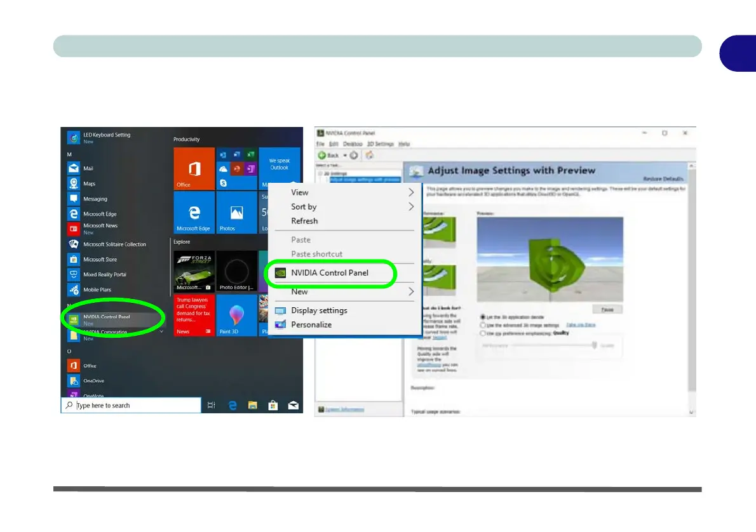Open the Mobile Plans app icon
Screen dimensions: 756x532
click(x=73, y=289)
